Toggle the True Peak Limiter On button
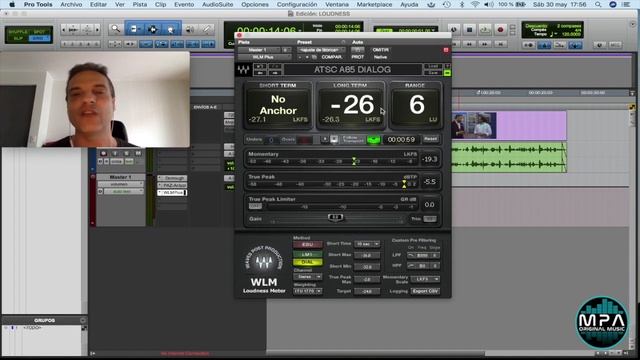The height and width of the screenshot is (360, 640). tap(255, 206)
